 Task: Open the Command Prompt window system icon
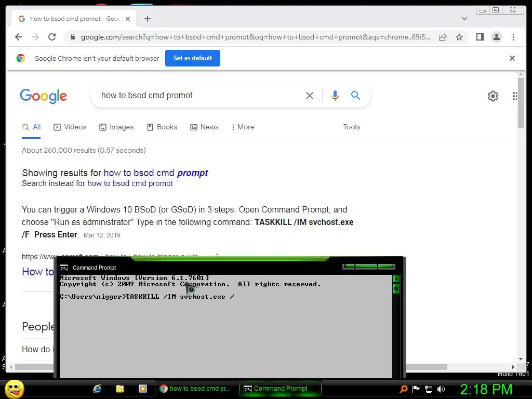pyautogui.click(x=64, y=268)
